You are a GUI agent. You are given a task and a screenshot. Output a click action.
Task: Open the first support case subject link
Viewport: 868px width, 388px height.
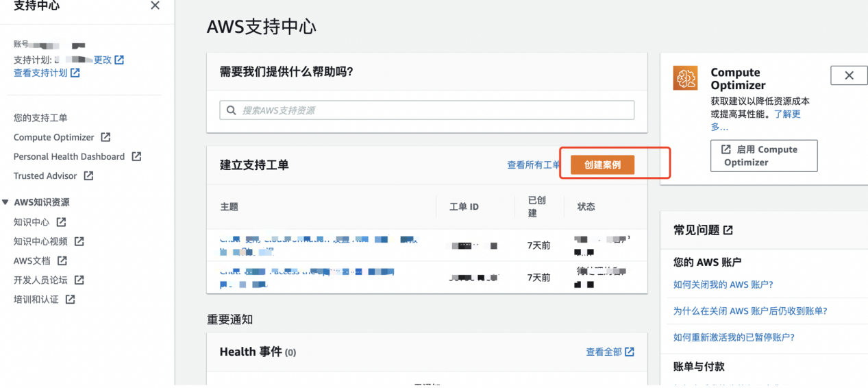point(319,245)
